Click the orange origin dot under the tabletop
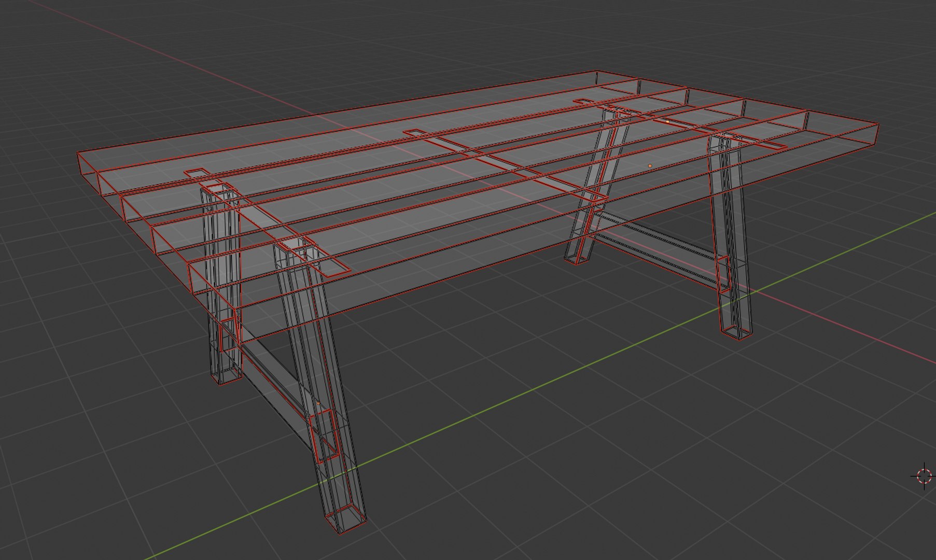This screenshot has height=560, width=936. tap(650, 166)
